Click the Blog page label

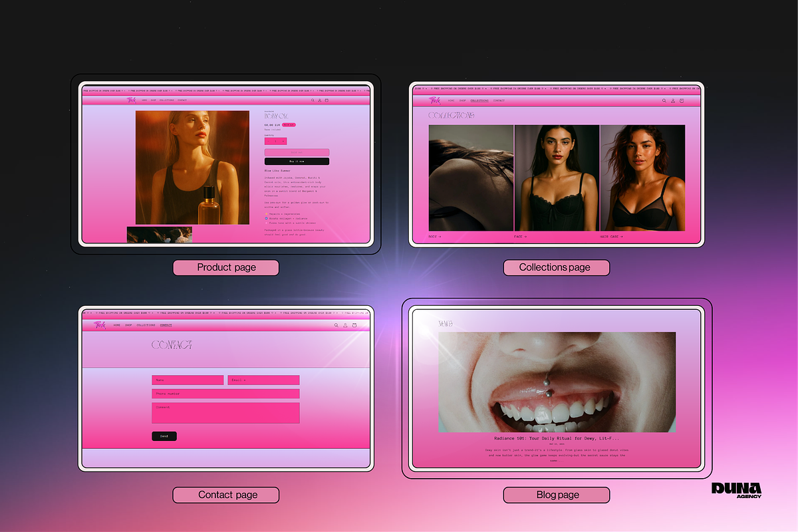557,495
